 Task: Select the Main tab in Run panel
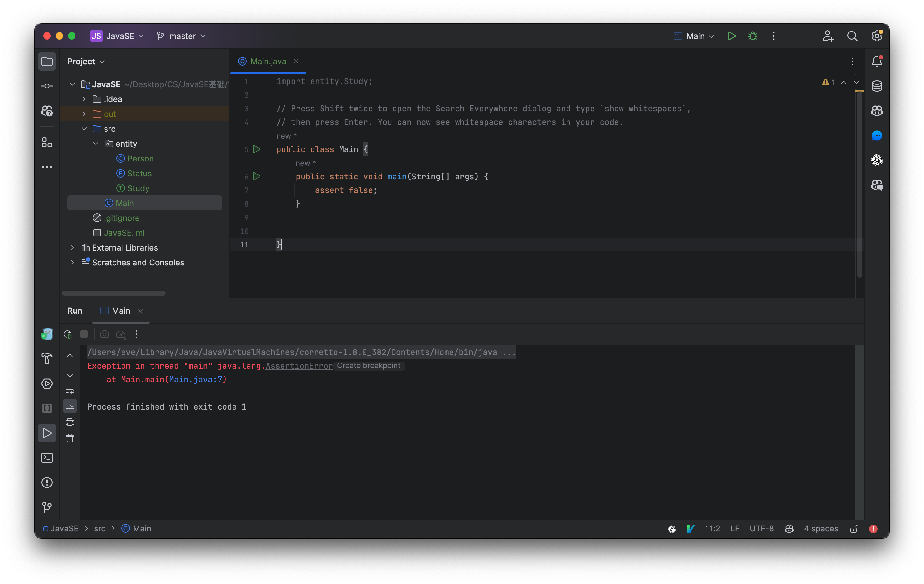point(121,311)
